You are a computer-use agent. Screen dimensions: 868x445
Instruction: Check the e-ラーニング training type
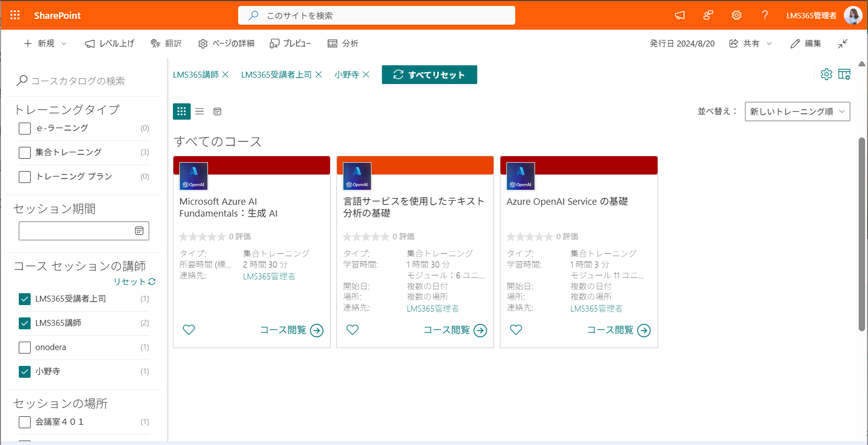(x=25, y=129)
